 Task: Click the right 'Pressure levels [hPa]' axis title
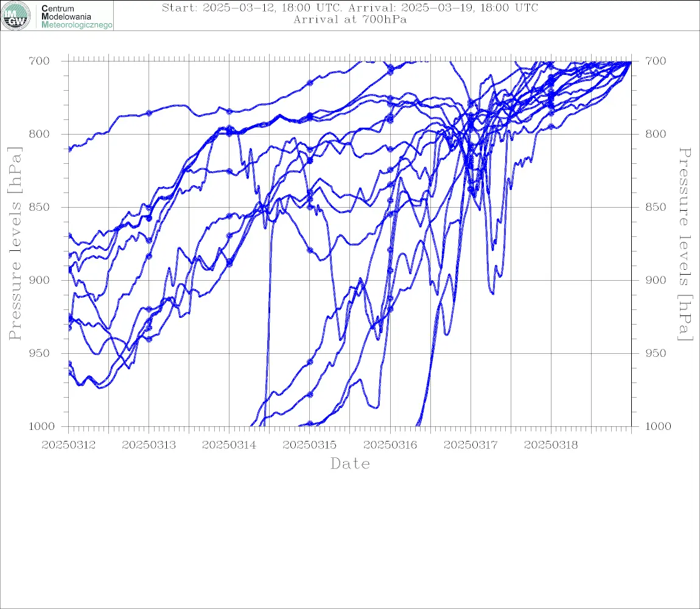click(x=685, y=244)
